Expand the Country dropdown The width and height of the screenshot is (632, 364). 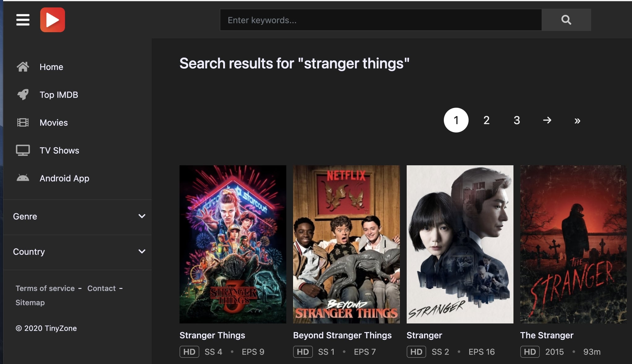click(x=142, y=251)
